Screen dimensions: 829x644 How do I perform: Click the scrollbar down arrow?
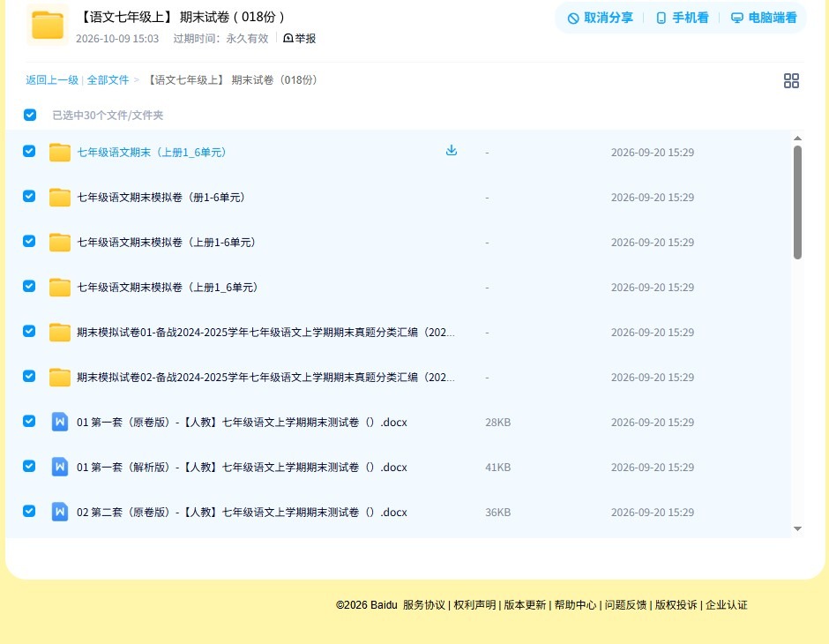[798, 528]
